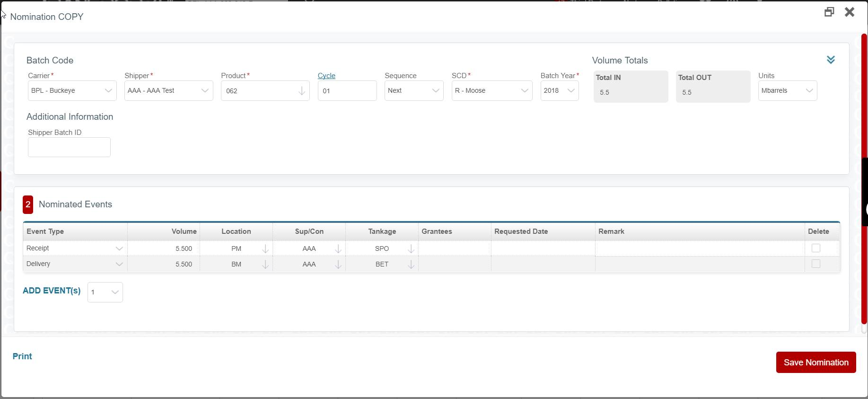Click the Volume column header
868x399 pixels.
(184, 231)
